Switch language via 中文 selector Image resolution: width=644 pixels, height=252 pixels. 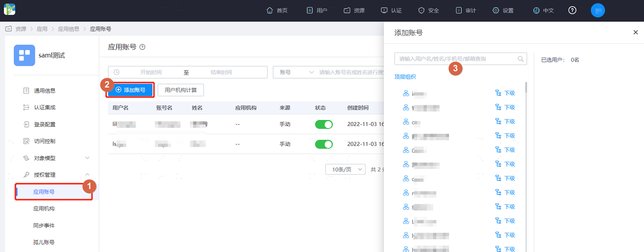(543, 10)
